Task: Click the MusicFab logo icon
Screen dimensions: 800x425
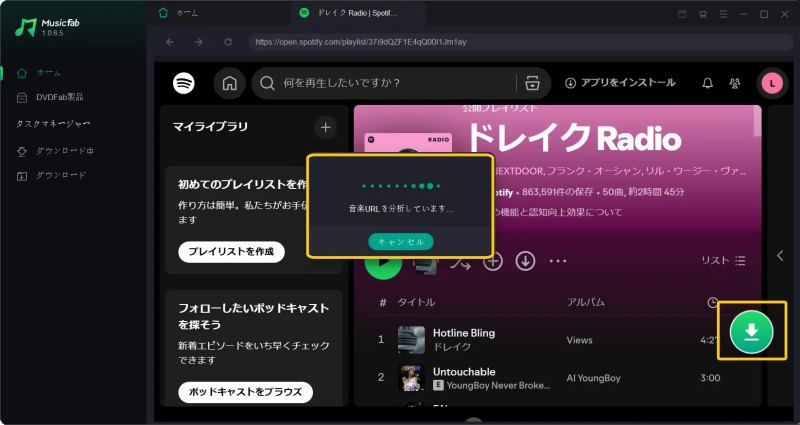Action: (x=26, y=27)
